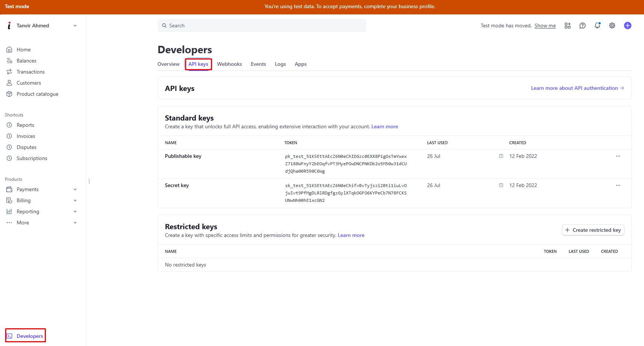Viewport: 644px width, 346px height.
Task: Switch to the Apps tab
Action: [x=301, y=64]
